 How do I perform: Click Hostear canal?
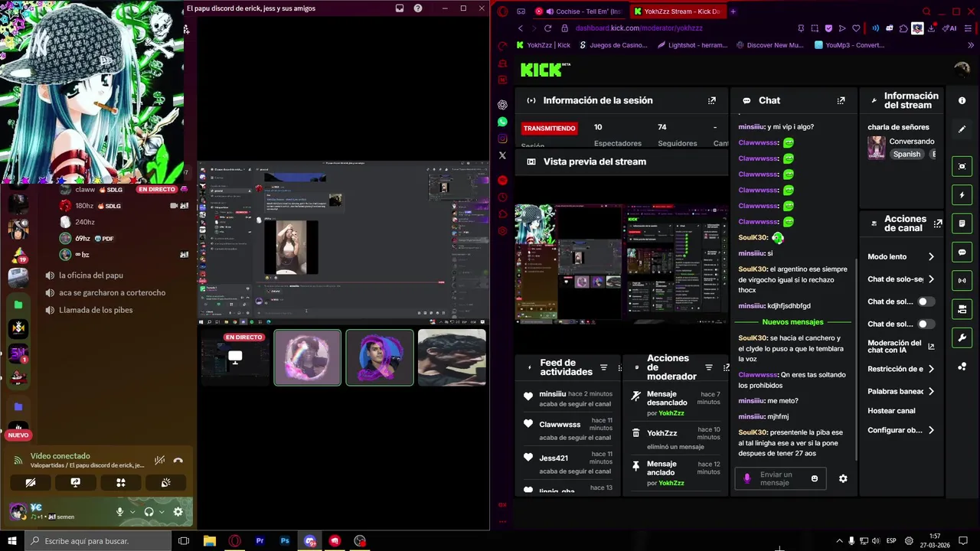click(x=891, y=411)
